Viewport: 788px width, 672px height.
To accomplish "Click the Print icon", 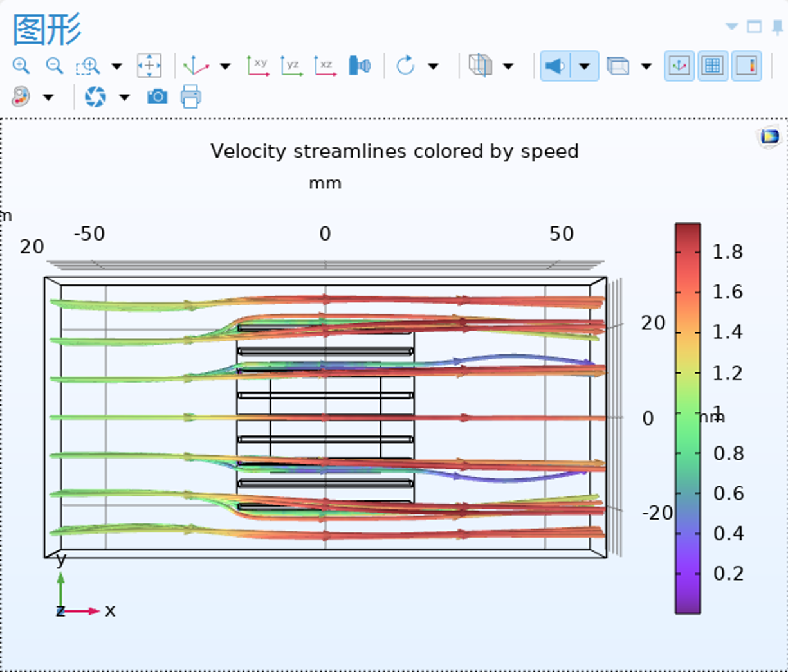I will coord(191,97).
